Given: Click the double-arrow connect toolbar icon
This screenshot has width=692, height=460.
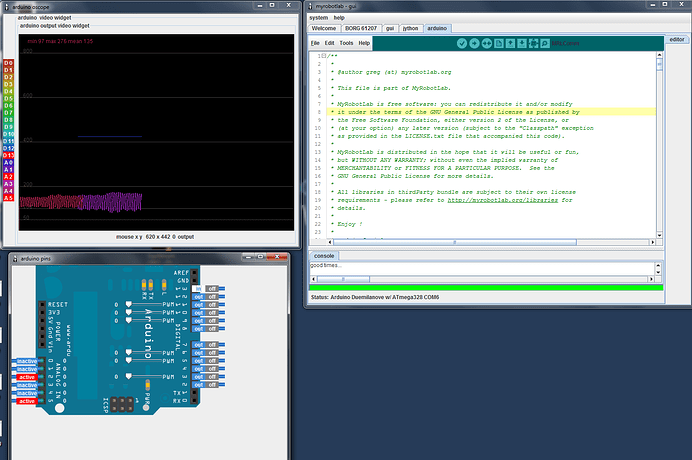Looking at the screenshot, I should pyautogui.click(x=486, y=43).
